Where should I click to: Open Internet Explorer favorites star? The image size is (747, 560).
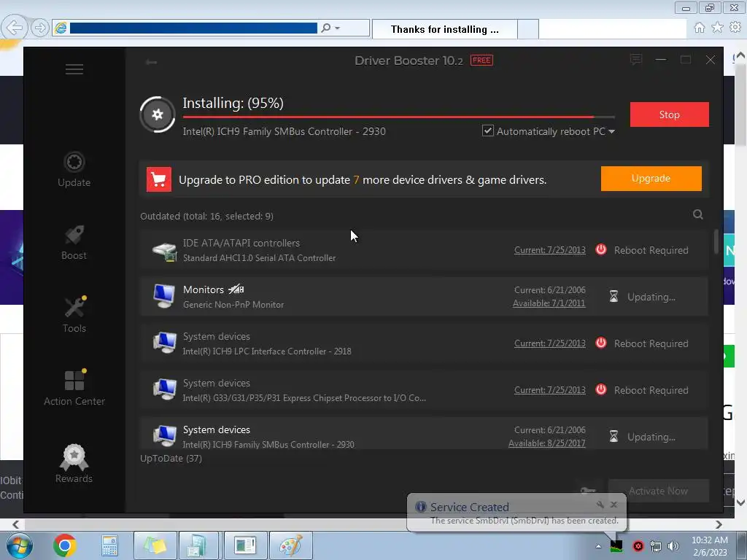[718, 28]
